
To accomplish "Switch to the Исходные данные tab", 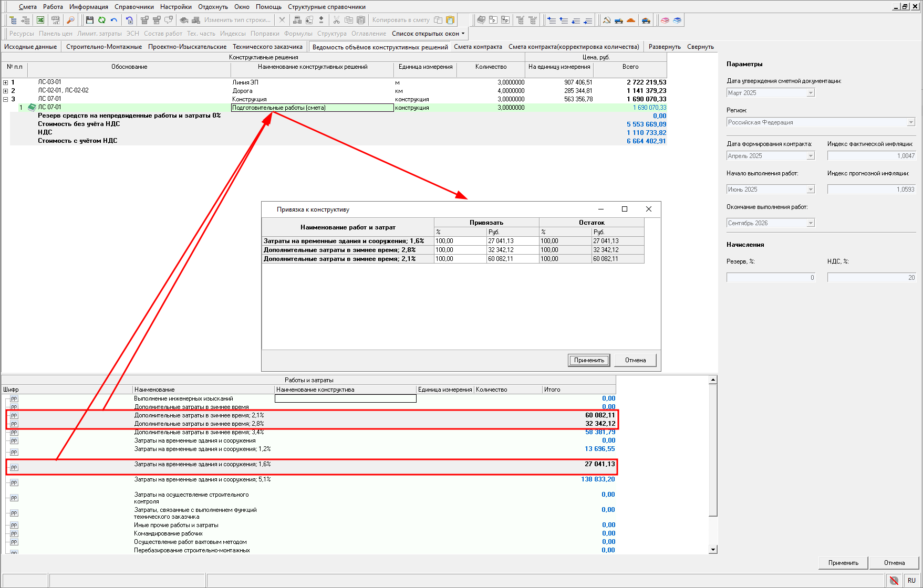I will pos(30,47).
